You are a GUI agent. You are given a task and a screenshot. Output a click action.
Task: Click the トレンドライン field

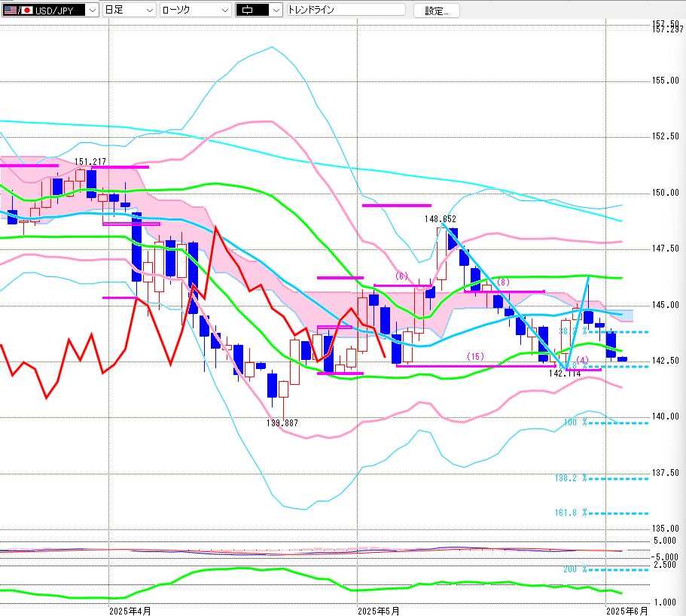tap(346, 10)
